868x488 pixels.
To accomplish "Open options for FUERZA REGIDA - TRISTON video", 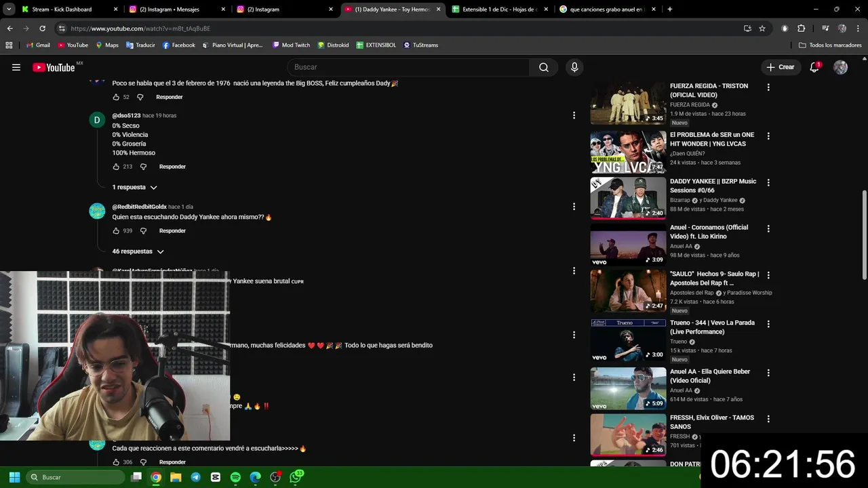I will [x=768, y=87].
